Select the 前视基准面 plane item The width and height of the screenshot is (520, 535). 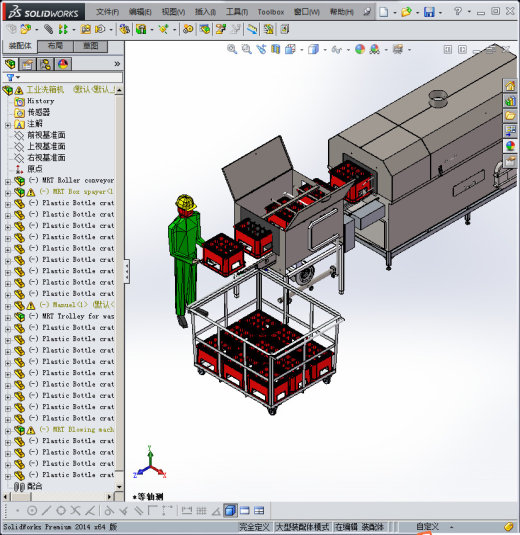point(46,135)
